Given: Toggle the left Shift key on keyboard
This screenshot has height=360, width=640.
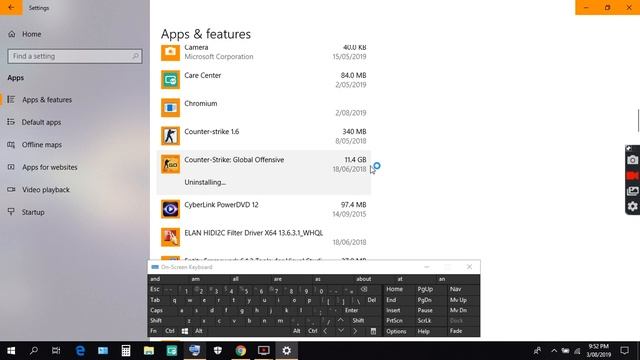Looking at the screenshot, I should point(156,320).
